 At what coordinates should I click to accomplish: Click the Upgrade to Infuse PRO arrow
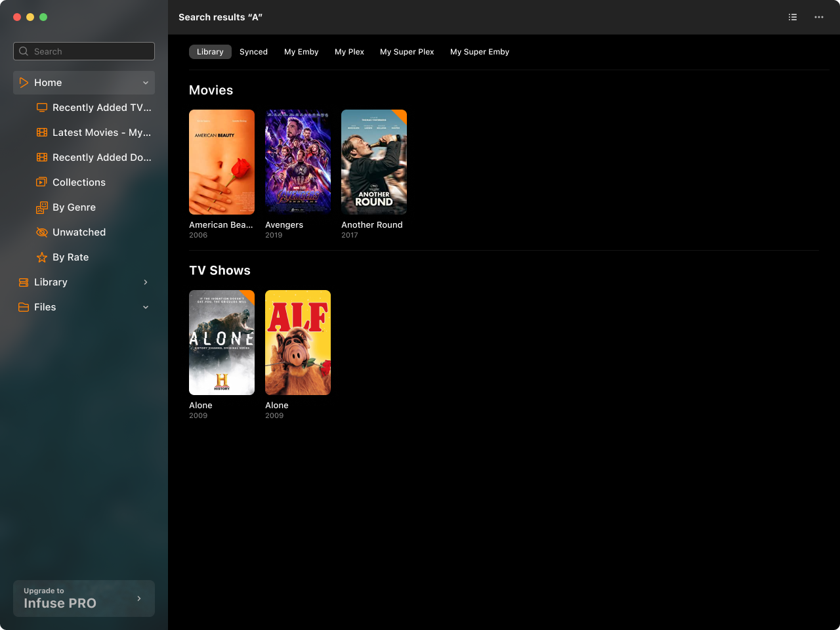(139, 598)
